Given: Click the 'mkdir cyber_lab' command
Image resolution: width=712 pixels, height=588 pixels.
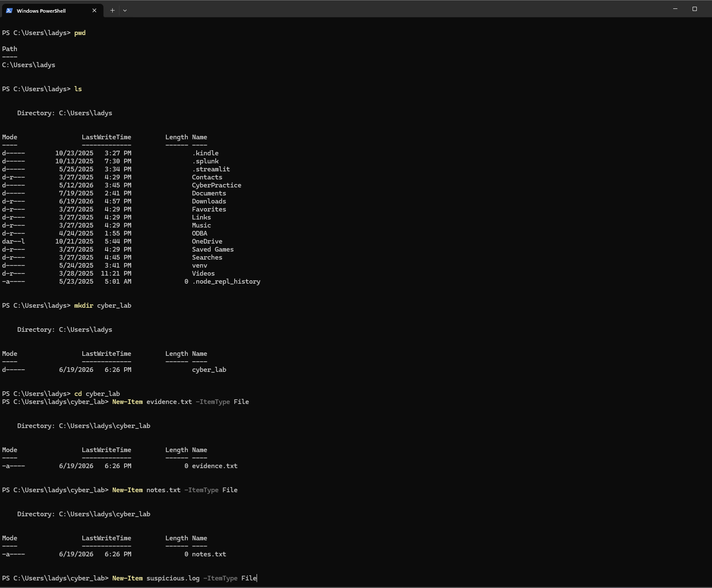Looking at the screenshot, I should click(103, 306).
